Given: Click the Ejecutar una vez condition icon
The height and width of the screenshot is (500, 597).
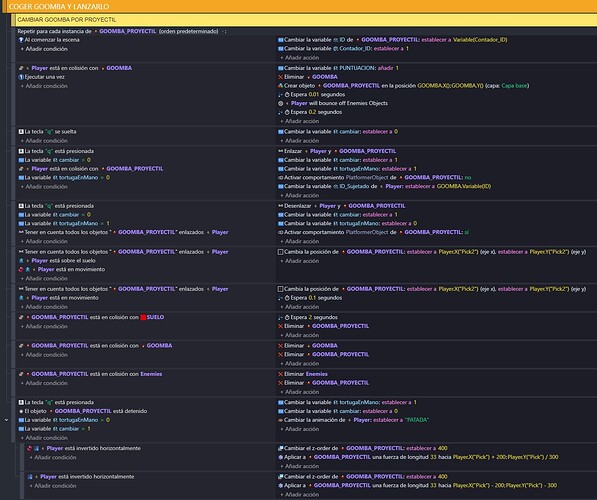Looking at the screenshot, I should pos(21,77).
